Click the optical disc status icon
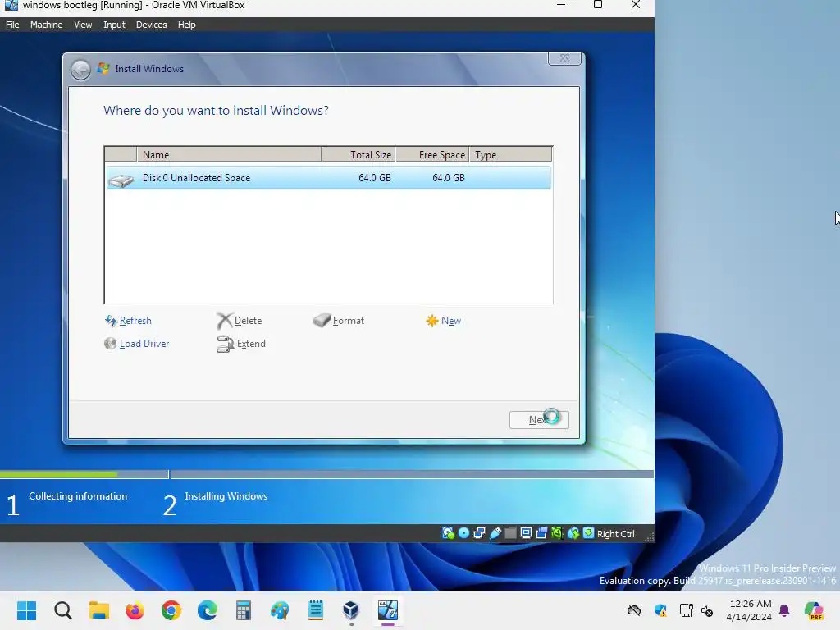Viewport: 840px width, 630px height. [464, 533]
